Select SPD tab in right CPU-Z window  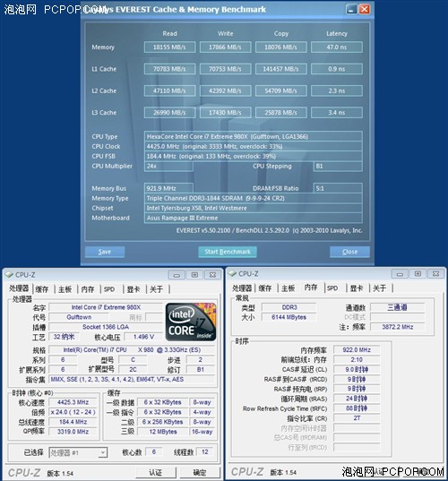pos(332,288)
